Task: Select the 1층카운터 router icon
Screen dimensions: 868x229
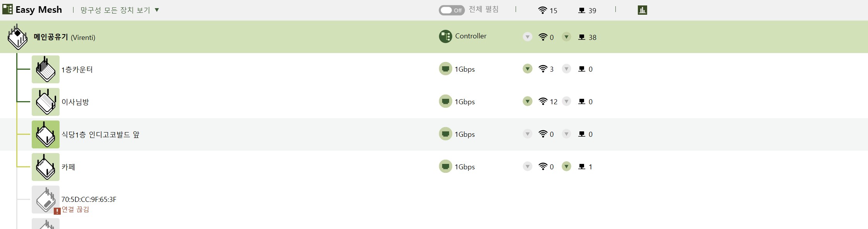Action: [x=46, y=69]
